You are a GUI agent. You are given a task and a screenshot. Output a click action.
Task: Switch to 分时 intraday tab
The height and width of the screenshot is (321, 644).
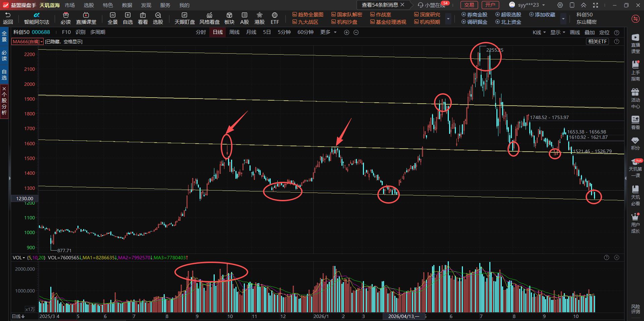point(201,32)
